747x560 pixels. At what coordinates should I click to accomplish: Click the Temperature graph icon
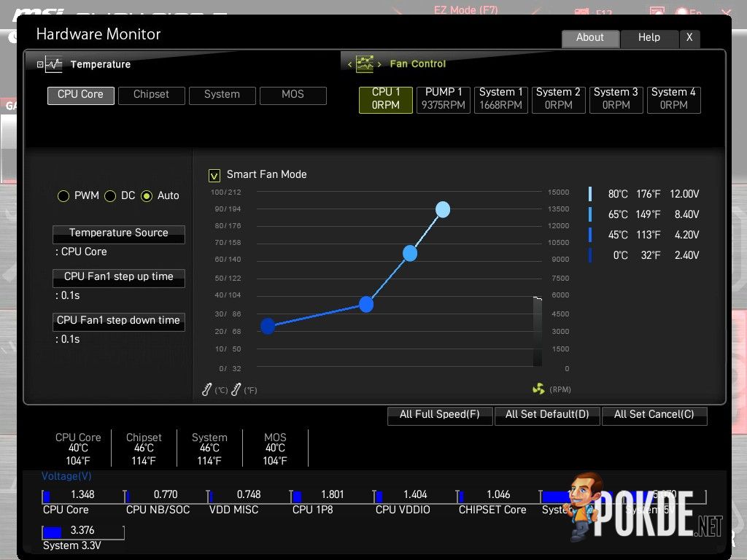[x=54, y=64]
